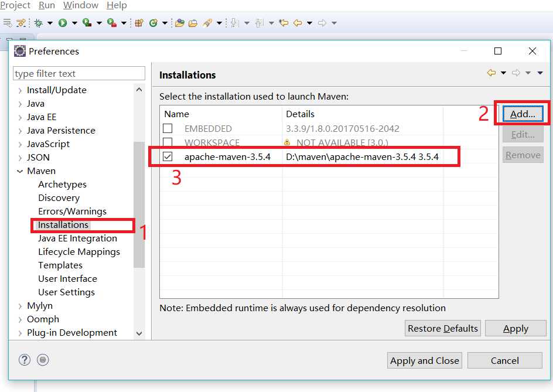
Task: Click the green Run button in toolbar
Action: 63,23
